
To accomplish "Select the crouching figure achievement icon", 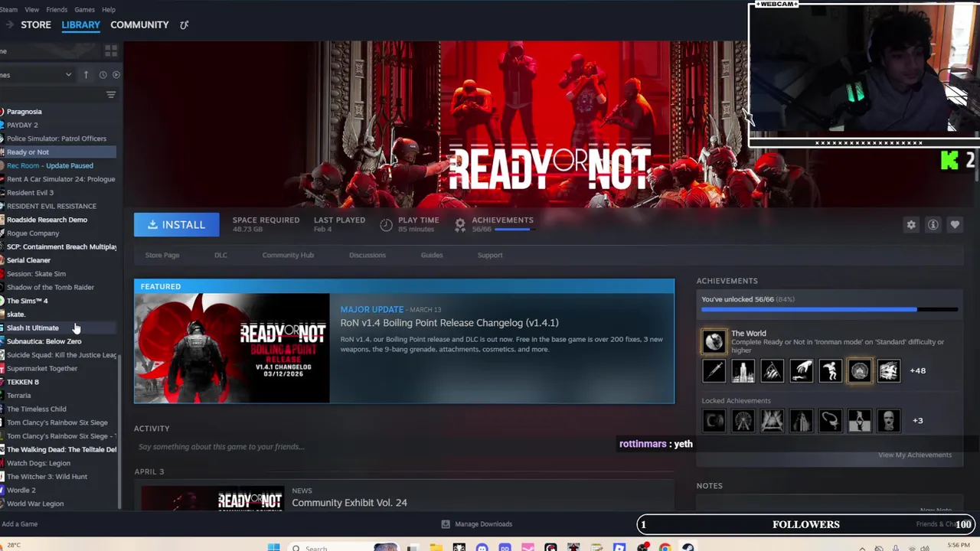I will pos(830,370).
